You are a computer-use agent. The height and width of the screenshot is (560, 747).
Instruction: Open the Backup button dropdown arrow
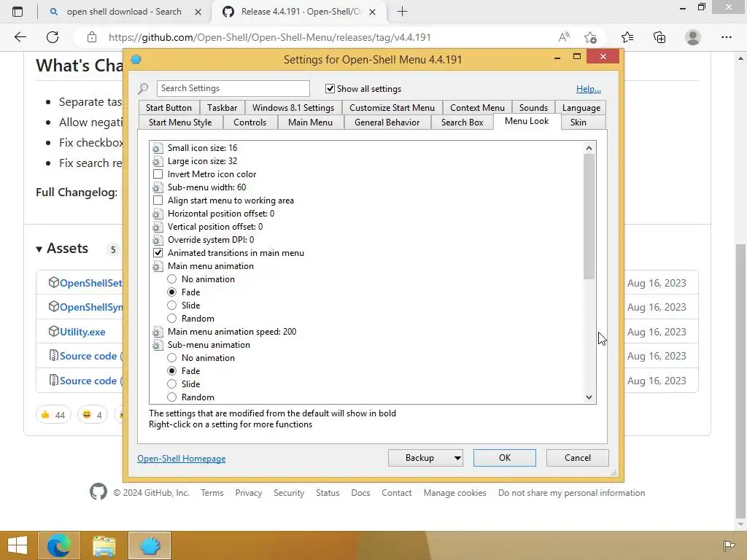(x=457, y=458)
